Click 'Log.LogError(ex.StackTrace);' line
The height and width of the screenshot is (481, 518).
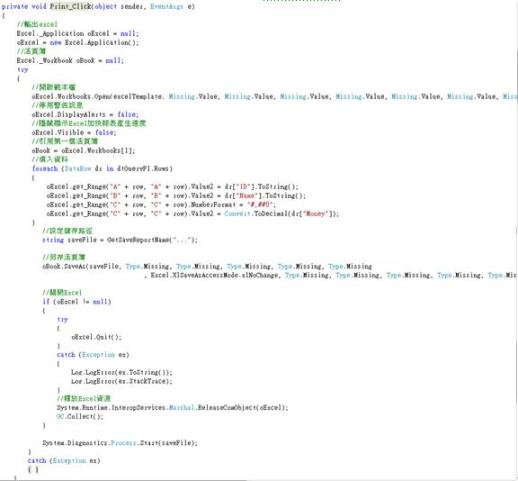tap(122, 381)
